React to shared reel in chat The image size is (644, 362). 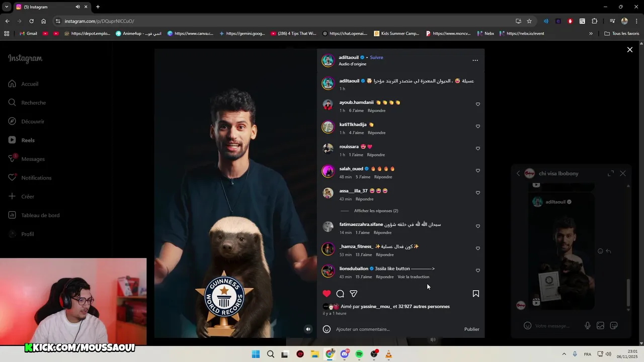(x=600, y=251)
